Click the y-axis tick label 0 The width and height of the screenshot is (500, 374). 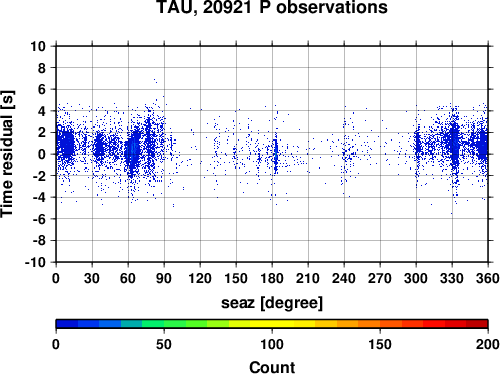click(42, 154)
